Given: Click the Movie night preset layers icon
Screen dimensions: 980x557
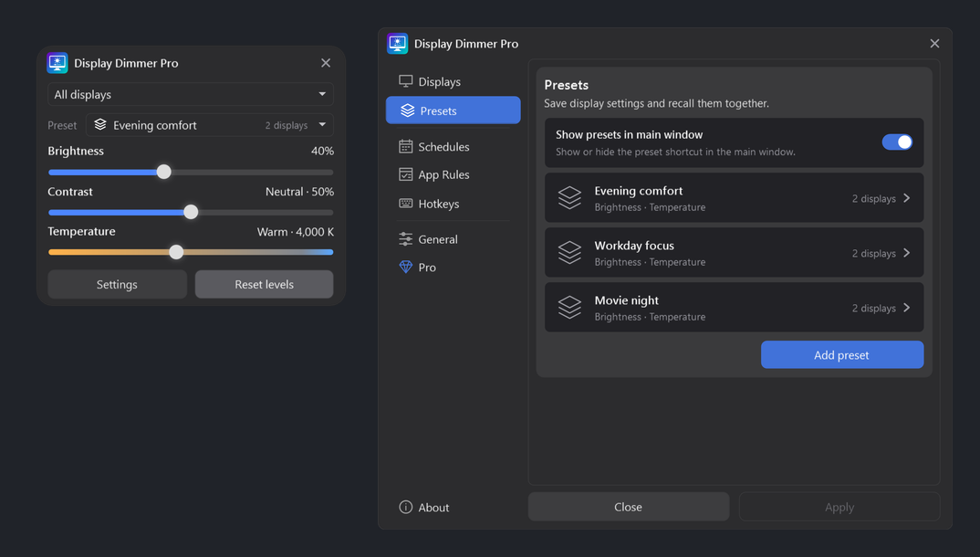Looking at the screenshot, I should [569, 308].
